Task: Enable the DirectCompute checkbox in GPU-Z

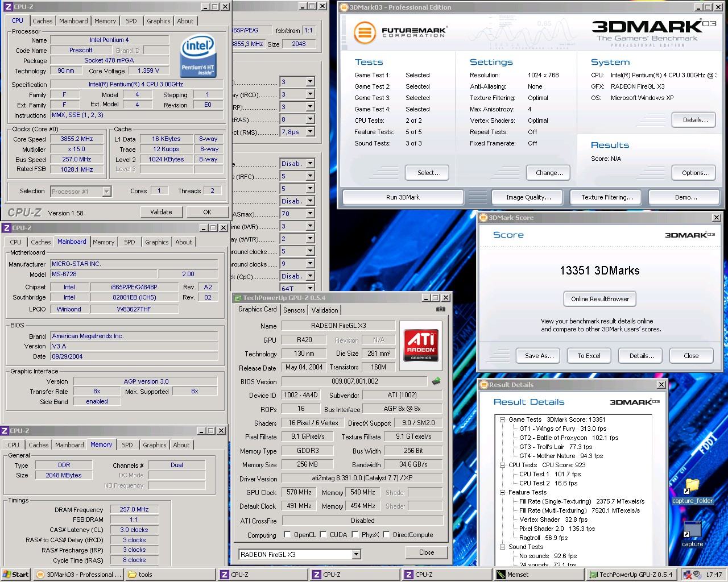Action: [x=386, y=534]
